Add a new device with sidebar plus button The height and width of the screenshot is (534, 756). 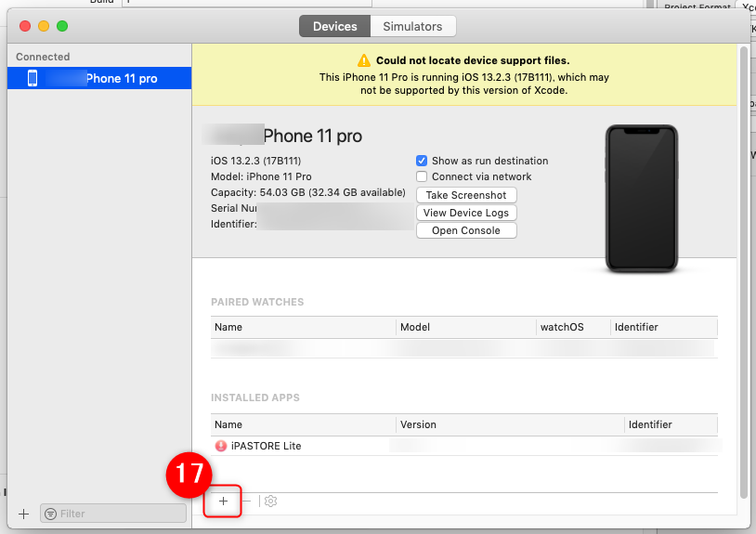click(23, 514)
